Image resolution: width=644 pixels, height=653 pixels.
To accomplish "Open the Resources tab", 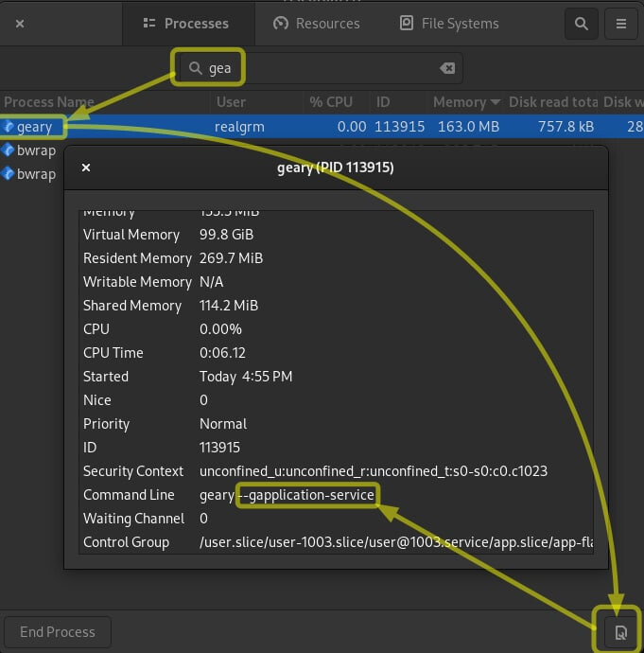I will tap(317, 24).
